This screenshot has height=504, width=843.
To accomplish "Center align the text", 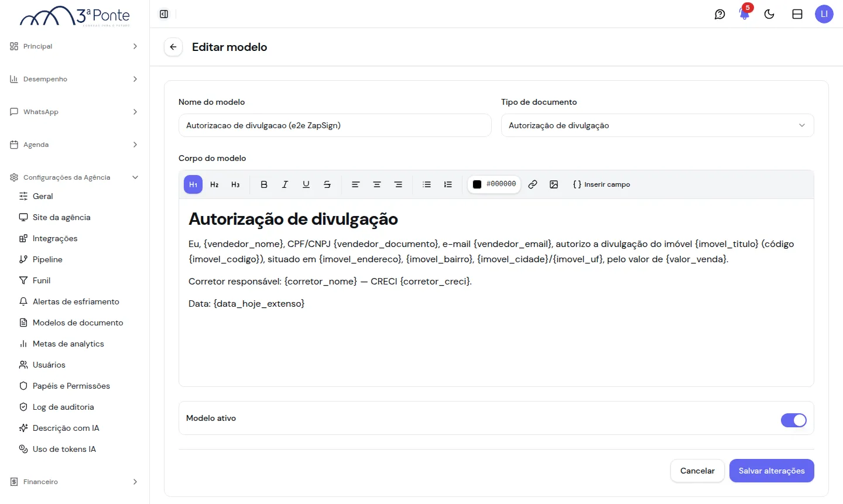I will pyautogui.click(x=377, y=184).
